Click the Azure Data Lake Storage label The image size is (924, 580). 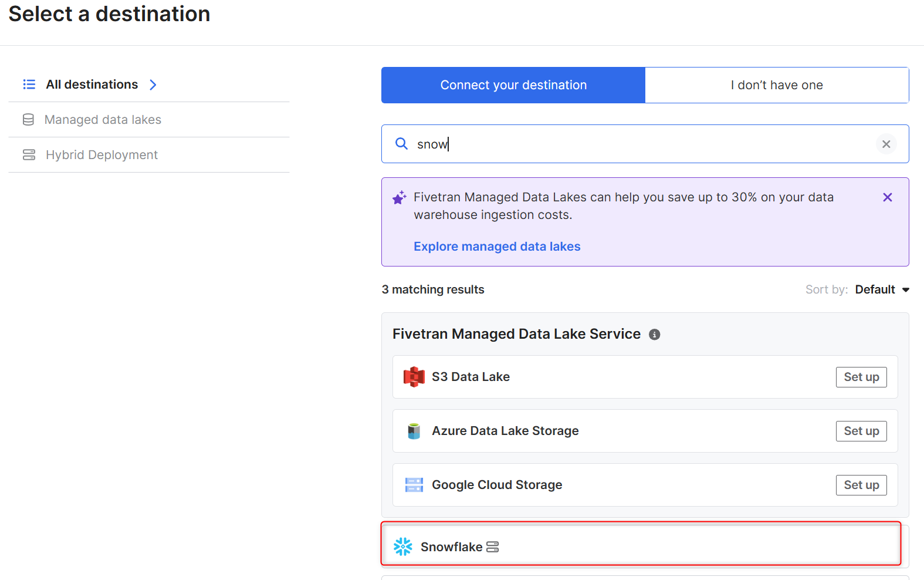point(505,431)
